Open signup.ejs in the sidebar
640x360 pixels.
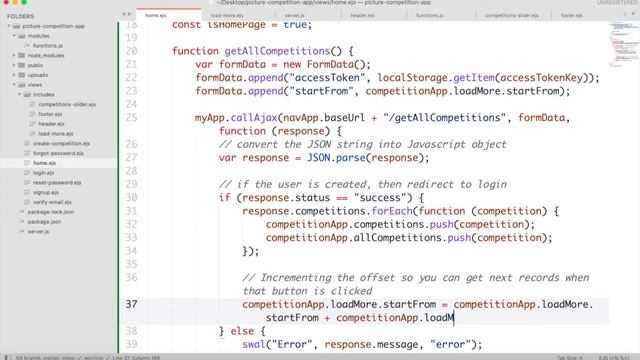pos(46,193)
